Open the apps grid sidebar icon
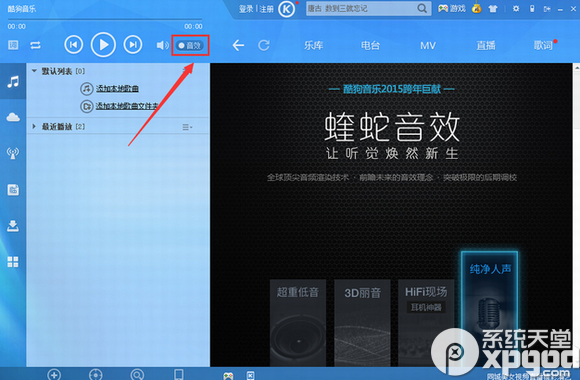The height and width of the screenshot is (380, 580). pos(13,262)
